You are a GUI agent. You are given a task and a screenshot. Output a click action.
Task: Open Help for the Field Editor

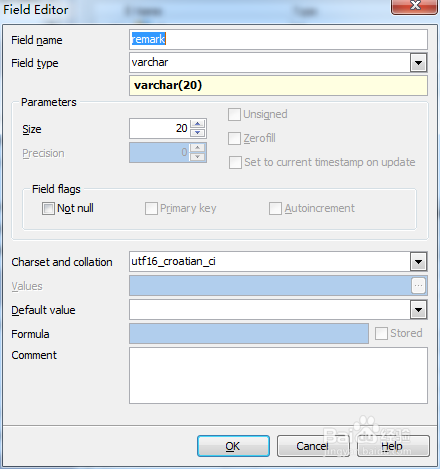click(393, 446)
